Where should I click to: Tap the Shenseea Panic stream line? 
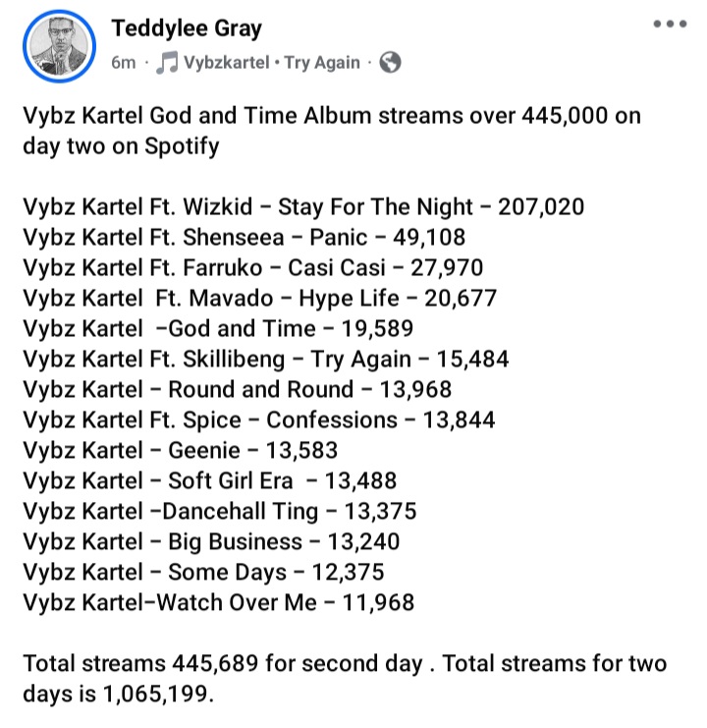point(245,237)
